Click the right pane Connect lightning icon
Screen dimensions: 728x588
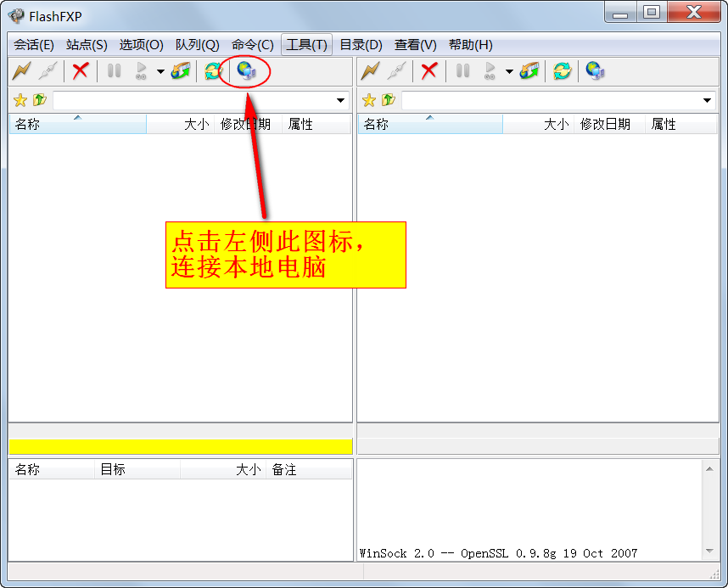coord(371,71)
